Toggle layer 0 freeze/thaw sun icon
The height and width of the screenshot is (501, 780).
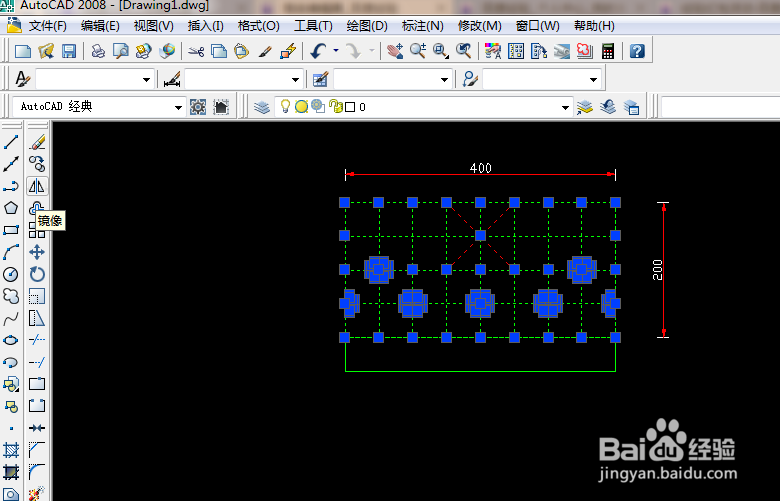point(301,106)
